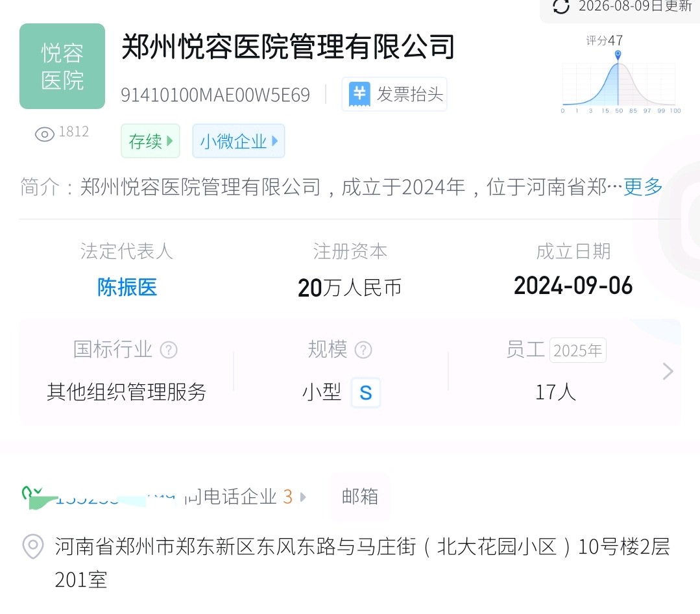
Task: Click the right chevron on info card
Action: pos(668,371)
